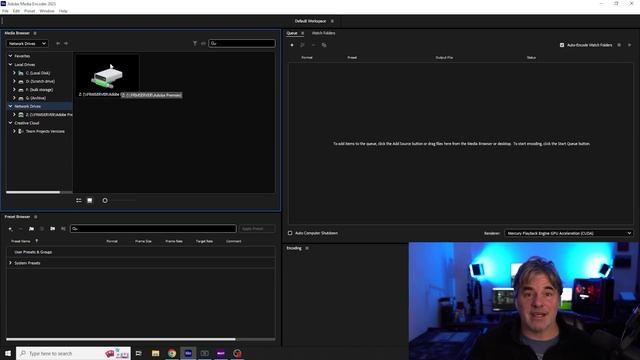Screen dimensions: 640x360
Task: Delete preset using the minus icon
Action: (x=20, y=229)
